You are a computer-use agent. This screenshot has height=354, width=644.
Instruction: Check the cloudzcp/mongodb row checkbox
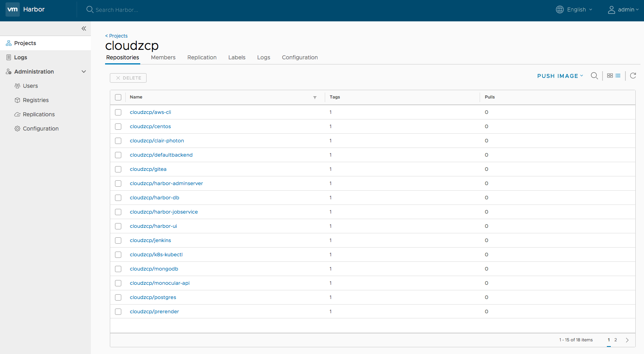[118, 269]
